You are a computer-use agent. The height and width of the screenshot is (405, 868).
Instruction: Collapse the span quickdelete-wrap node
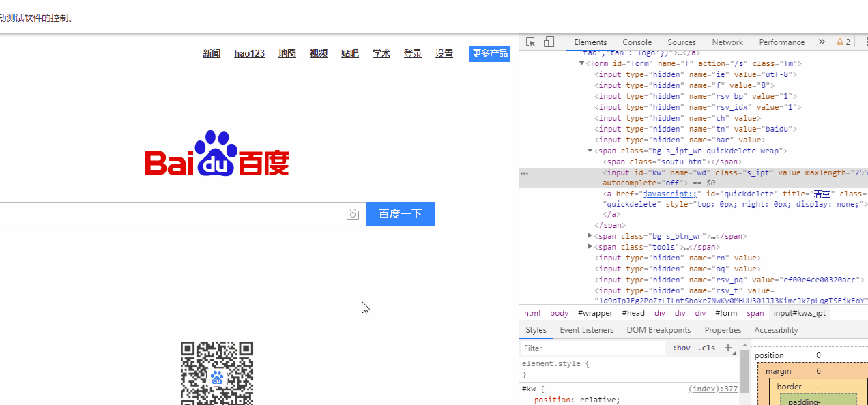click(590, 151)
